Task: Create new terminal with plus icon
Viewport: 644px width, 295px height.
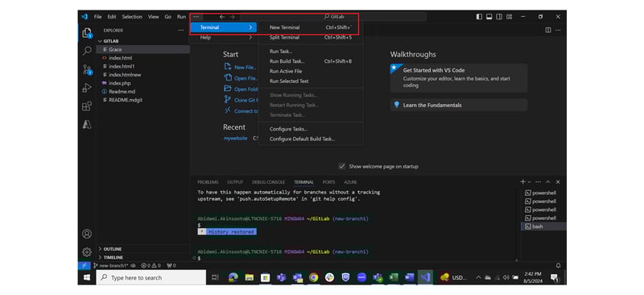Action: coord(522,181)
